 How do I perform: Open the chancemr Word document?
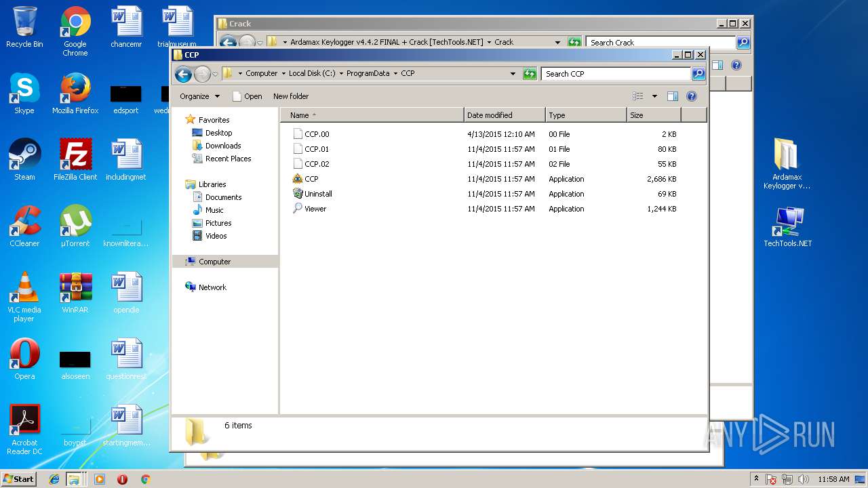(126, 27)
